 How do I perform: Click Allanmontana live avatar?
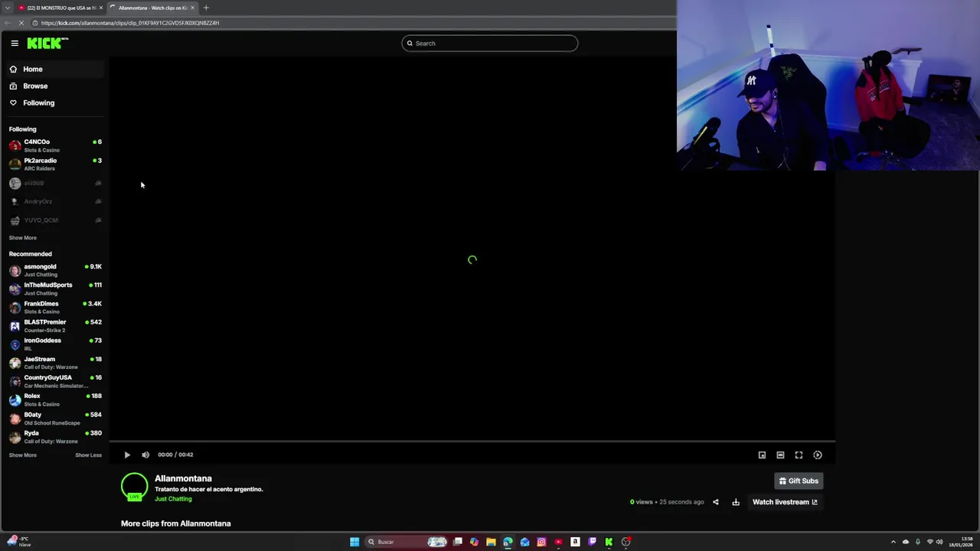tap(134, 487)
